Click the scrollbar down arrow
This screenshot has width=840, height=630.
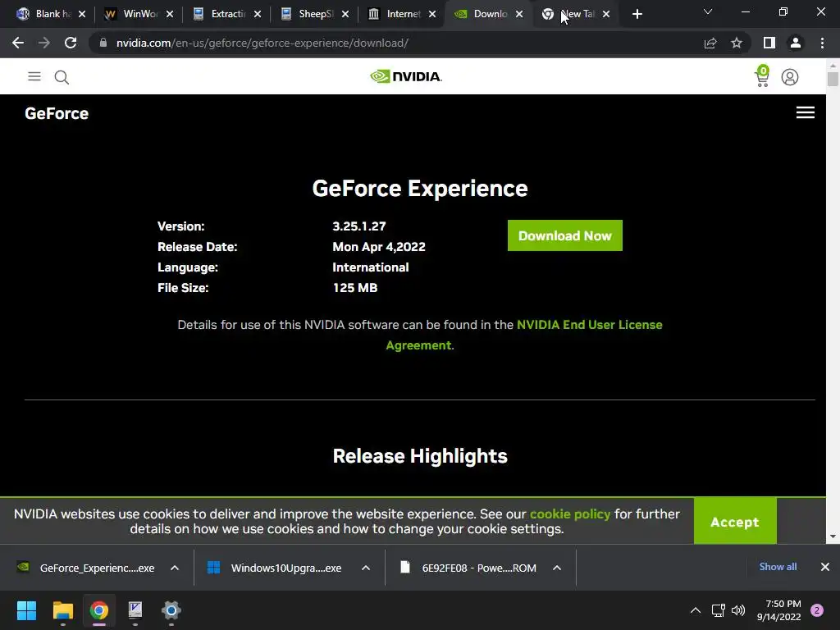(x=833, y=536)
